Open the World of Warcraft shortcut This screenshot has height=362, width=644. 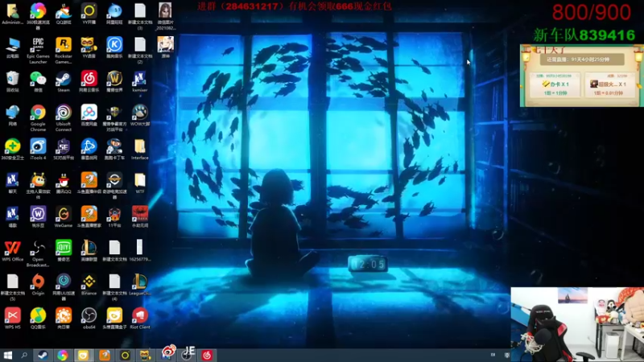(x=114, y=81)
